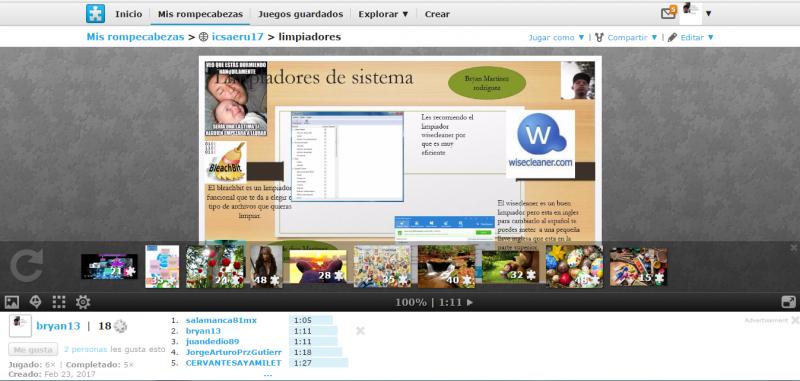Open the puzzle settings gear icon
This screenshot has height=381, width=800.
83,302
